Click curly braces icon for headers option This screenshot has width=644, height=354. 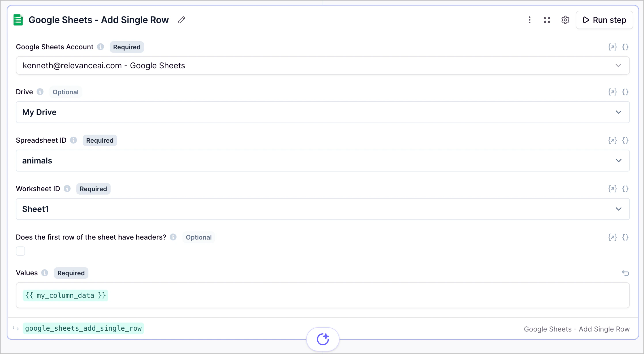625,237
